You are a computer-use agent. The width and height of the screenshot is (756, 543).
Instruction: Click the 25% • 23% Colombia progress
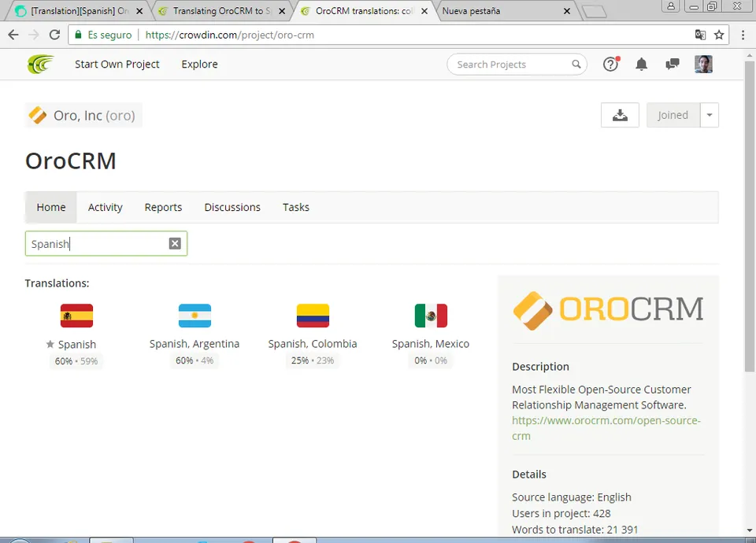313,360
